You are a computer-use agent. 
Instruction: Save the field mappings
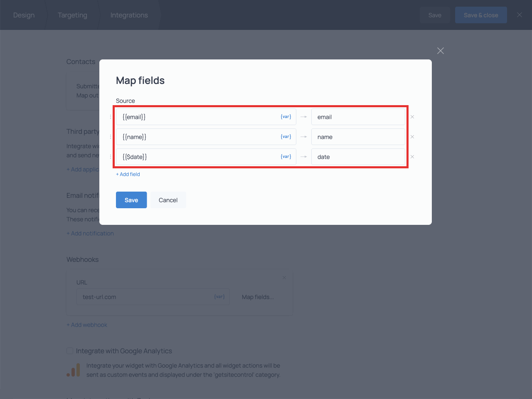(131, 200)
